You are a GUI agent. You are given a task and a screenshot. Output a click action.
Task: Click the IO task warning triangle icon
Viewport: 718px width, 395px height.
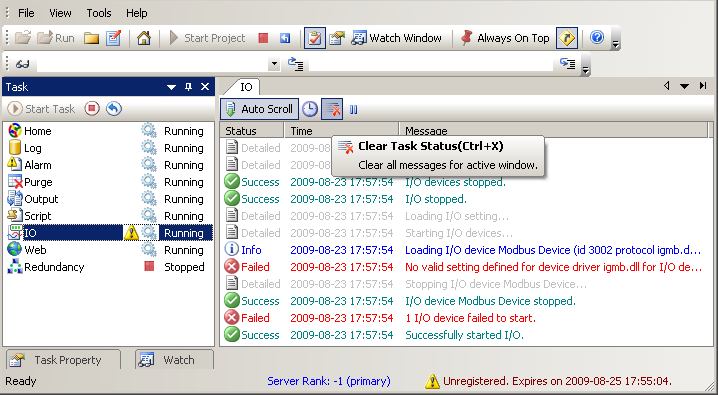pyautogui.click(x=131, y=233)
